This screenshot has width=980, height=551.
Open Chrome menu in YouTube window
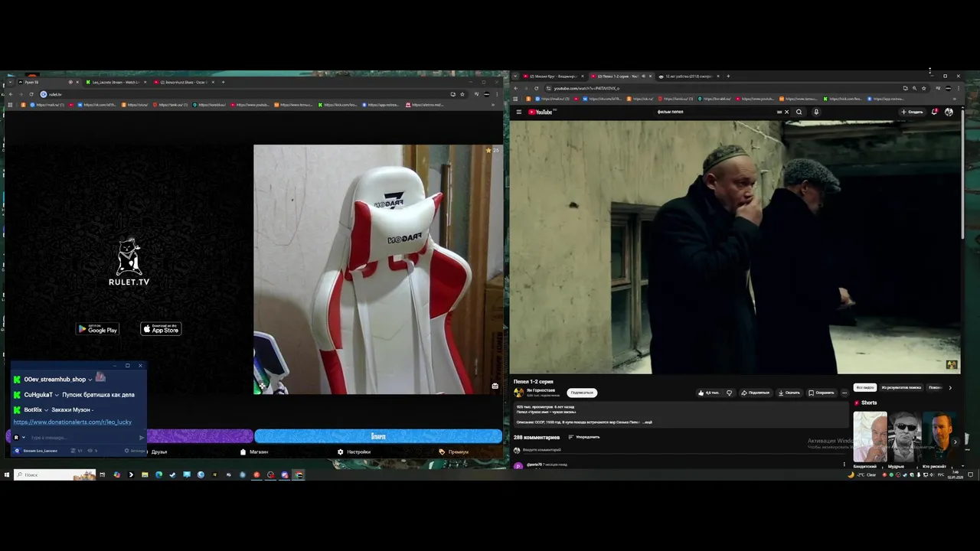point(957,88)
